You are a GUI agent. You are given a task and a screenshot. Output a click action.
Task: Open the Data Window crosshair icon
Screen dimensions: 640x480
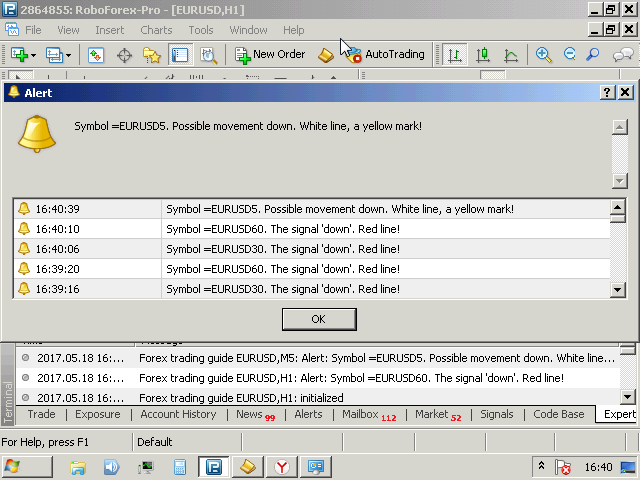125,55
